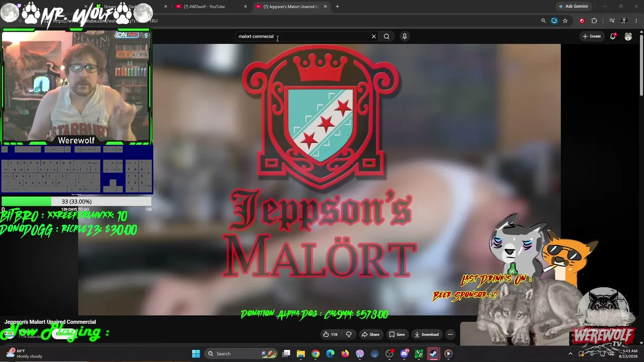Open Discord from the taskbar

404,353
